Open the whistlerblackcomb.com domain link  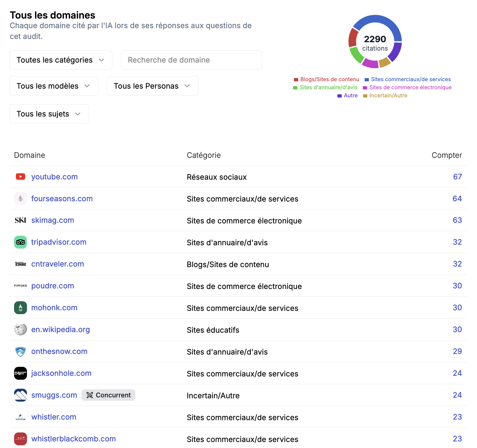73,439
